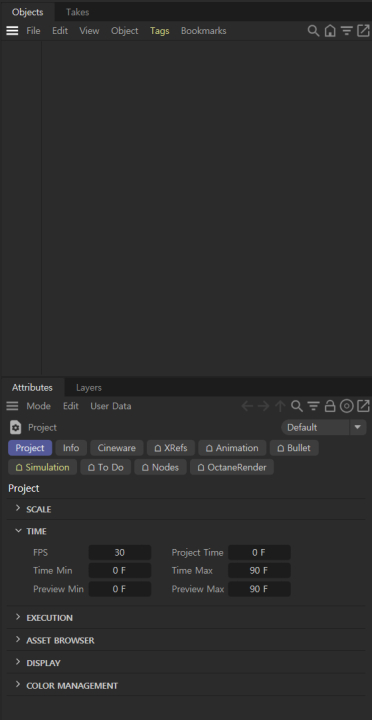Click the Objects panel home icon
The image size is (372, 720).
click(x=330, y=31)
